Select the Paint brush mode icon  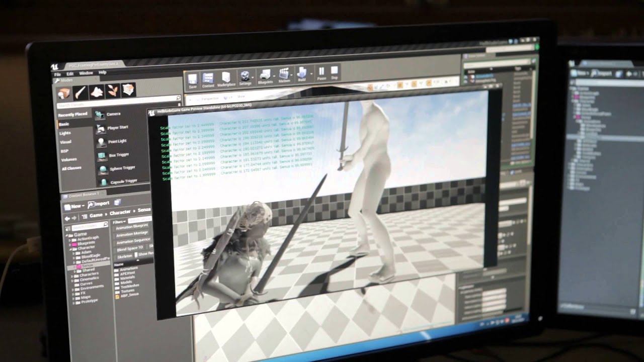pyautogui.click(x=80, y=93)
